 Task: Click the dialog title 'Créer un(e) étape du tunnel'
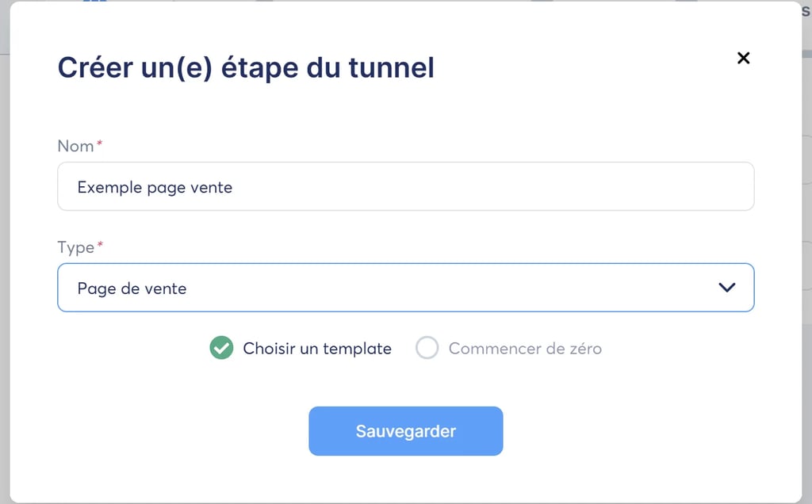pyautogui.click(x=245, y=67)
